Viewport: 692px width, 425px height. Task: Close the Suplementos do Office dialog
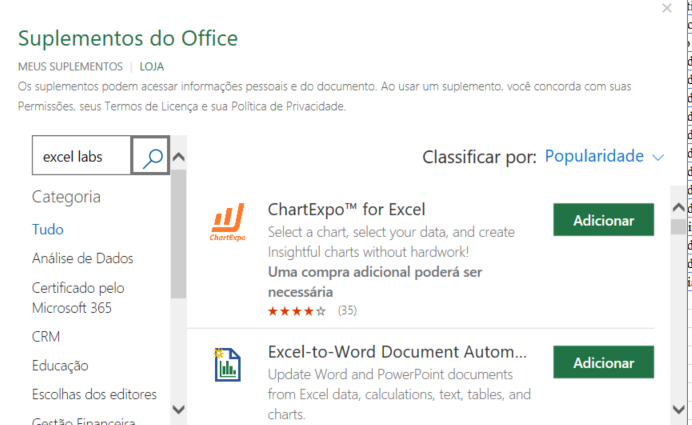coord(666,8)
